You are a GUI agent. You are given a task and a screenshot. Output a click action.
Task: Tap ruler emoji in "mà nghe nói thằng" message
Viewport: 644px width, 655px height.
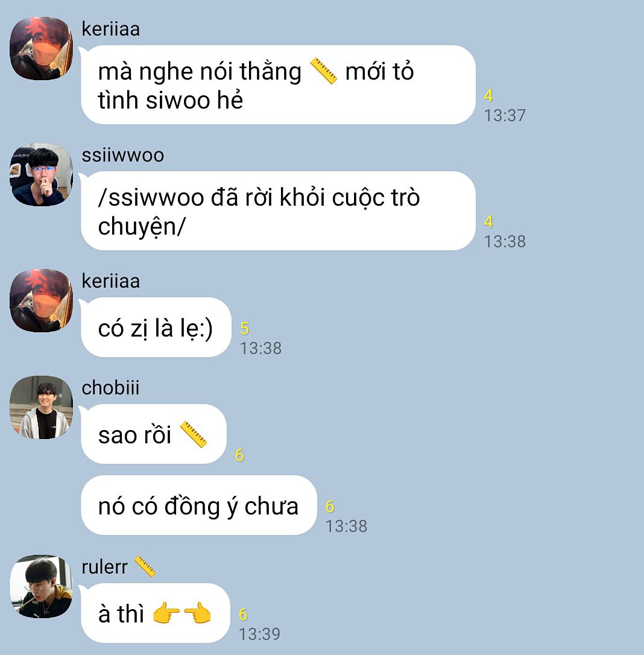323,71
